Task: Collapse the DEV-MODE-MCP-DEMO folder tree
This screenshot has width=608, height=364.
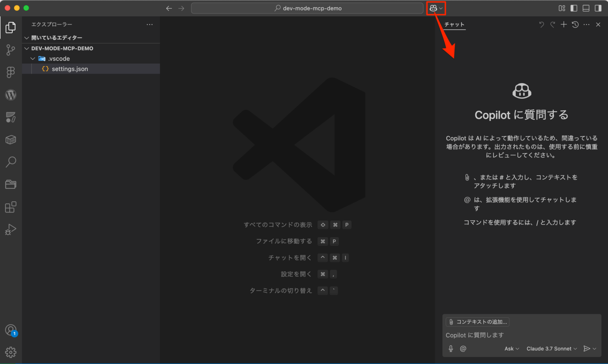Action: [x=26, y=48]
